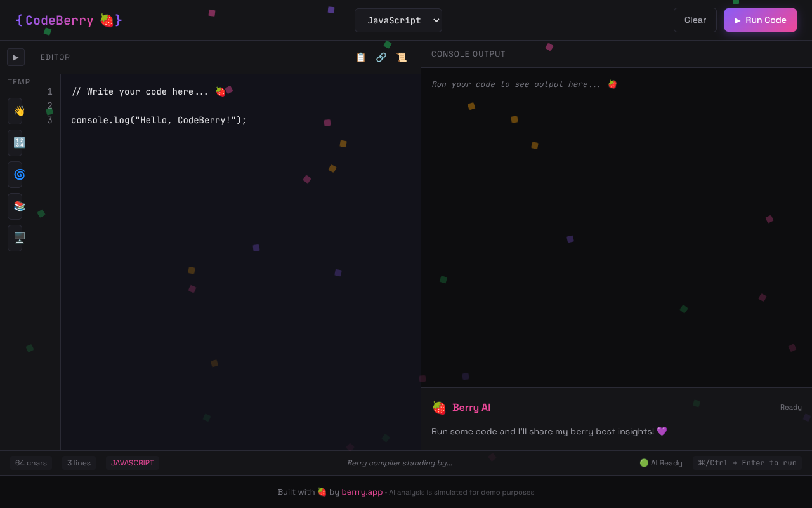Image resolution: width=812 pixels, height=508 pixels.
Task: Select the waving hand template icon
Action: pos(15,111)
